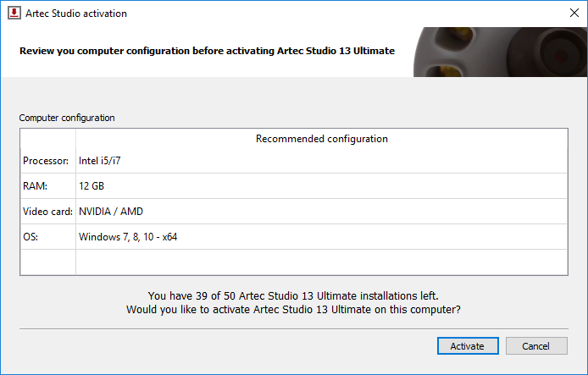This screenshot has width=588, height=375.
Task: Select the Video card row label
Action: coord(47,212)
